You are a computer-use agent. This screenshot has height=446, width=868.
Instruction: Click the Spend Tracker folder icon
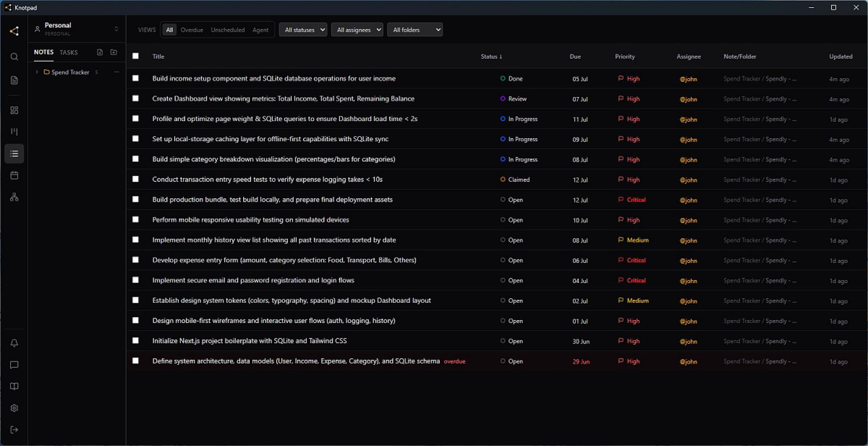click(x=47, y=72)
